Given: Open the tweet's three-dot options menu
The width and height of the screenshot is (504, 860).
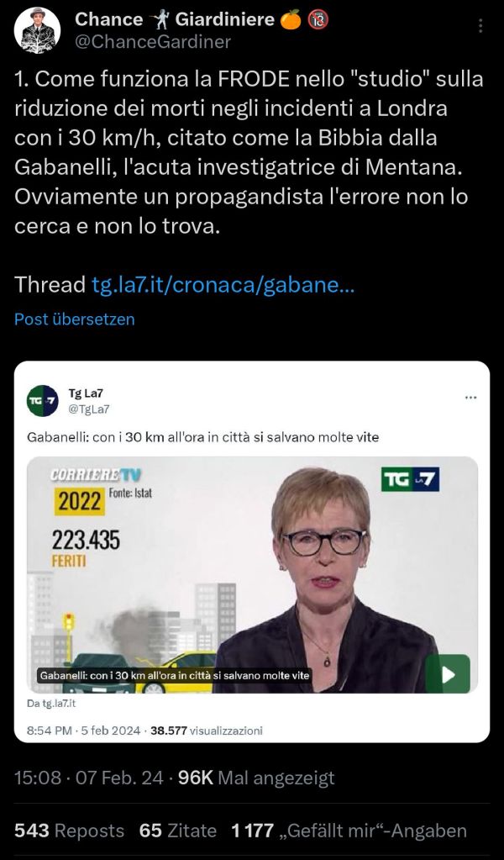Looking at the screenshot, I should click(480, 26).
